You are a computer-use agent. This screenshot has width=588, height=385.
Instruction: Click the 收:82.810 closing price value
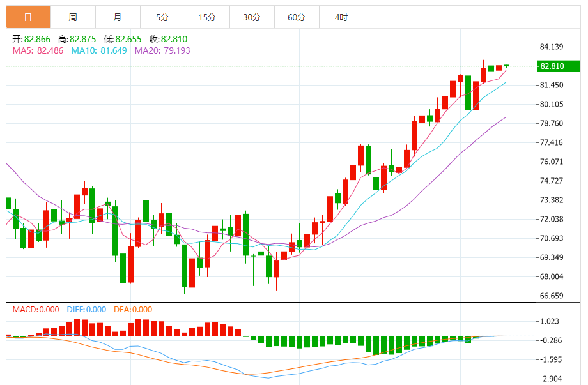click(x=168, y=39)
